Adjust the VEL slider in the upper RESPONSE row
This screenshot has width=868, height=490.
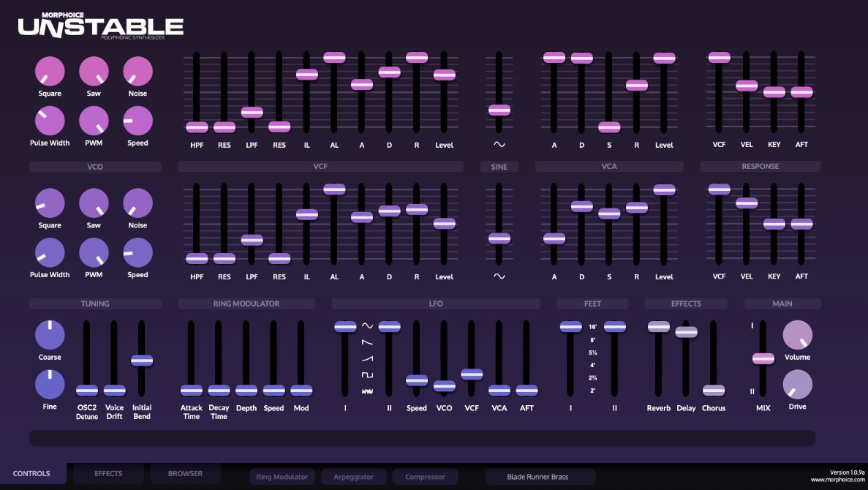coord(746,86)
